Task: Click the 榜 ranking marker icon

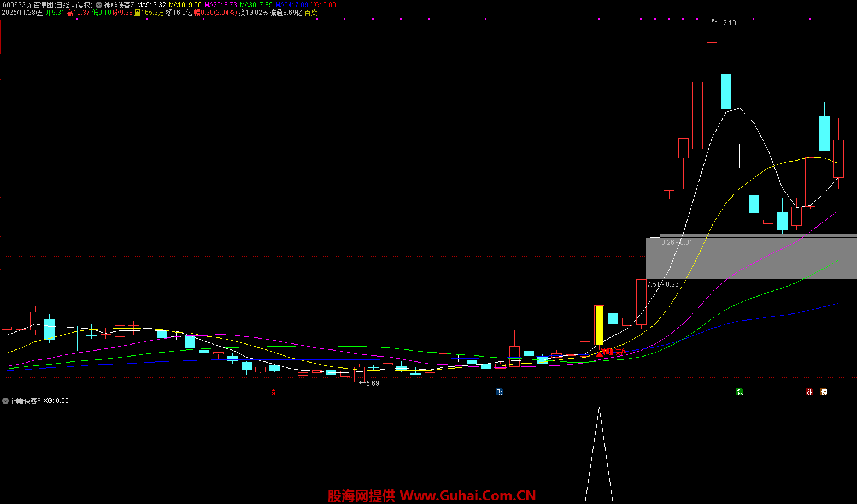Action: coord(824,392)
